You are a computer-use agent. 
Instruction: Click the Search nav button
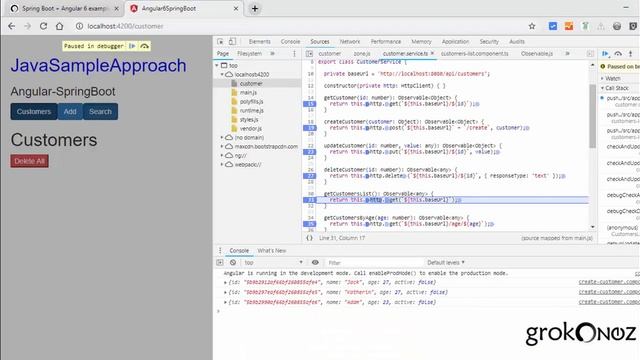(100, 111)
